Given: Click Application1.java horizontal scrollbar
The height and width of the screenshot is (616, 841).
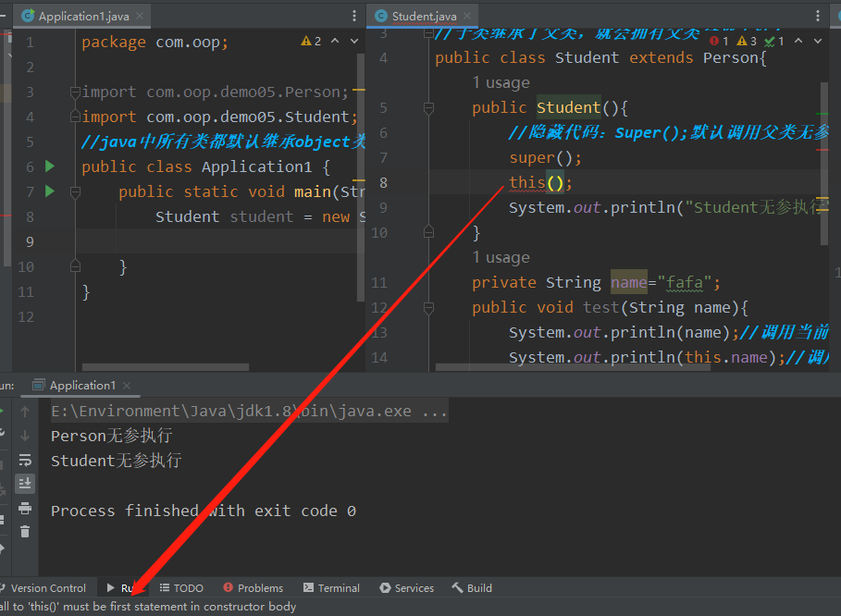Looking at the screenshot, I should [166, 367].
